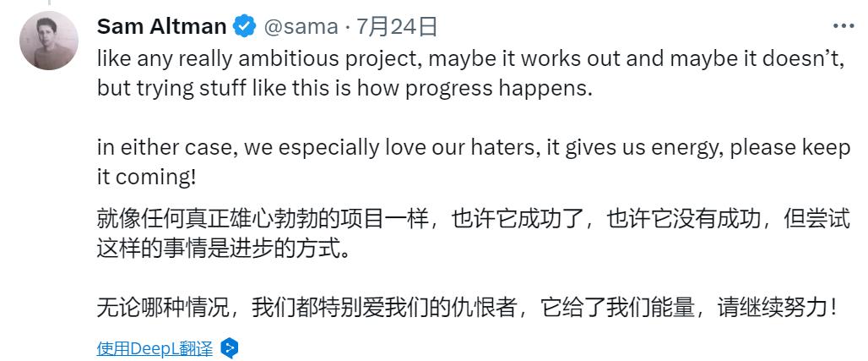Open the @sama handle link

(x=301, y=27)
